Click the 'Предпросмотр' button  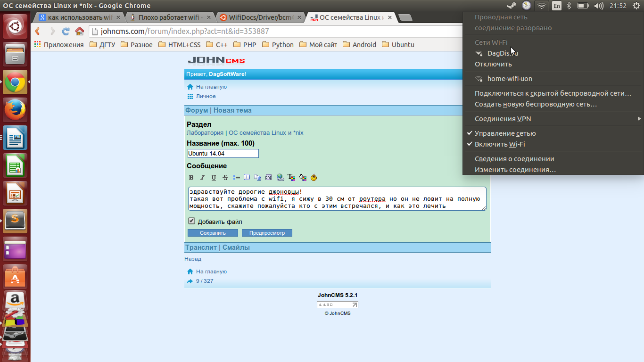point(267,233)
